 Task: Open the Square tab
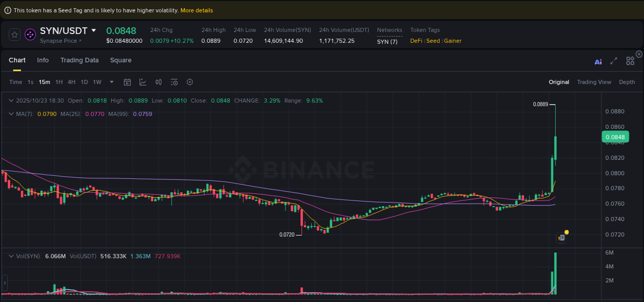(121, 60)
